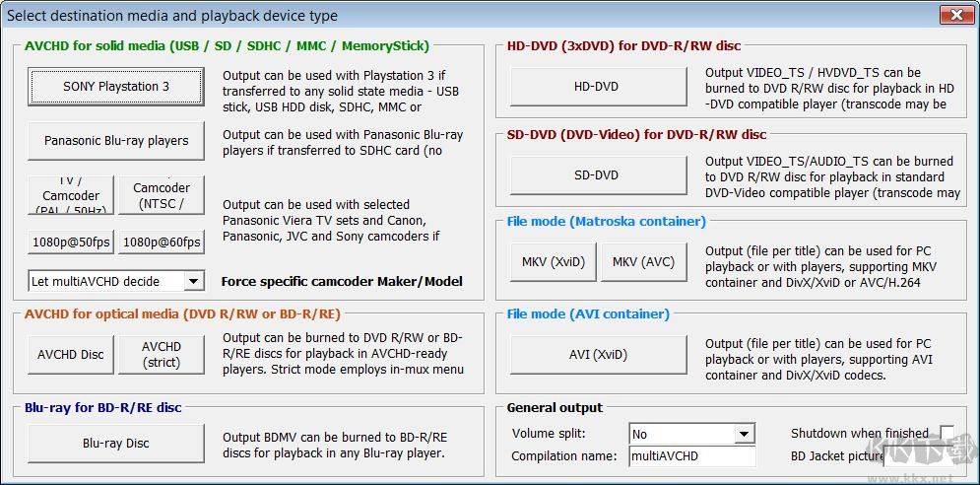Click the SONY Playstation 3 button

(x=116, y=87)
